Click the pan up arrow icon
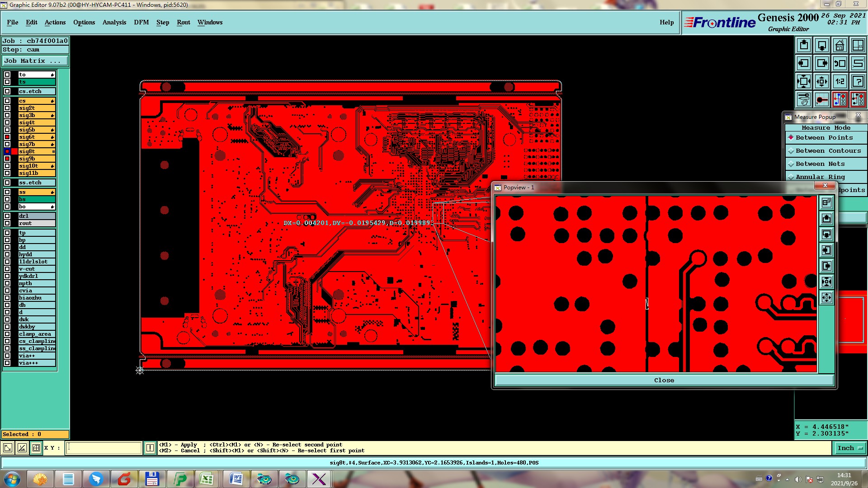 click(804, 45)
